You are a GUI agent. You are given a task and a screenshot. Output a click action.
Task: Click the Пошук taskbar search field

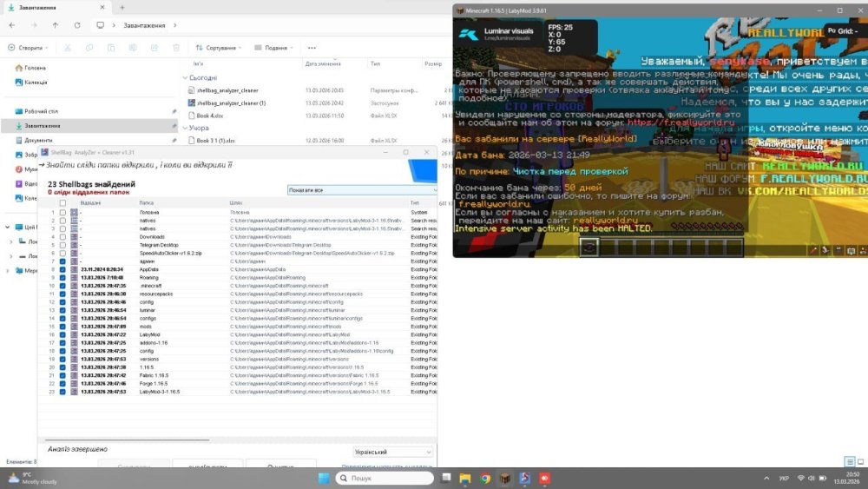pyautogui.click(x=385, y=478)
